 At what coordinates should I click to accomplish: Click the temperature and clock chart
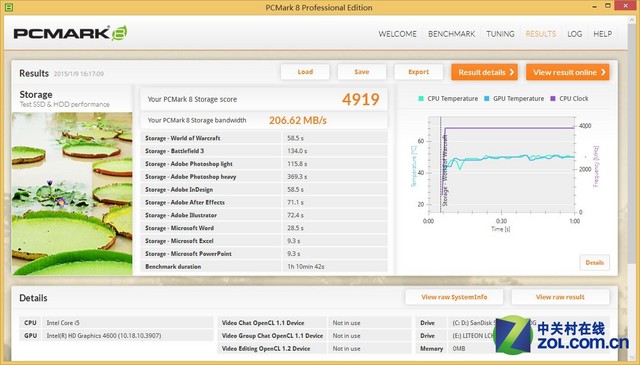502,165
